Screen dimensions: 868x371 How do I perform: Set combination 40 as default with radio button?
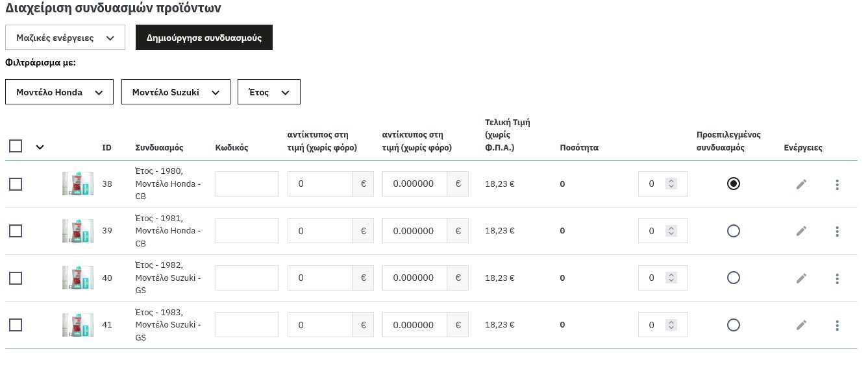(733, 278)
